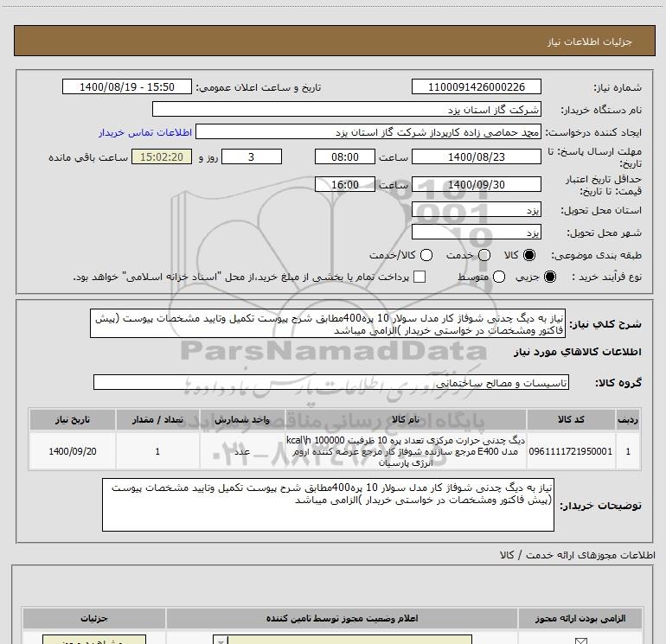Click the buyer notes text area

click(328, 504)
